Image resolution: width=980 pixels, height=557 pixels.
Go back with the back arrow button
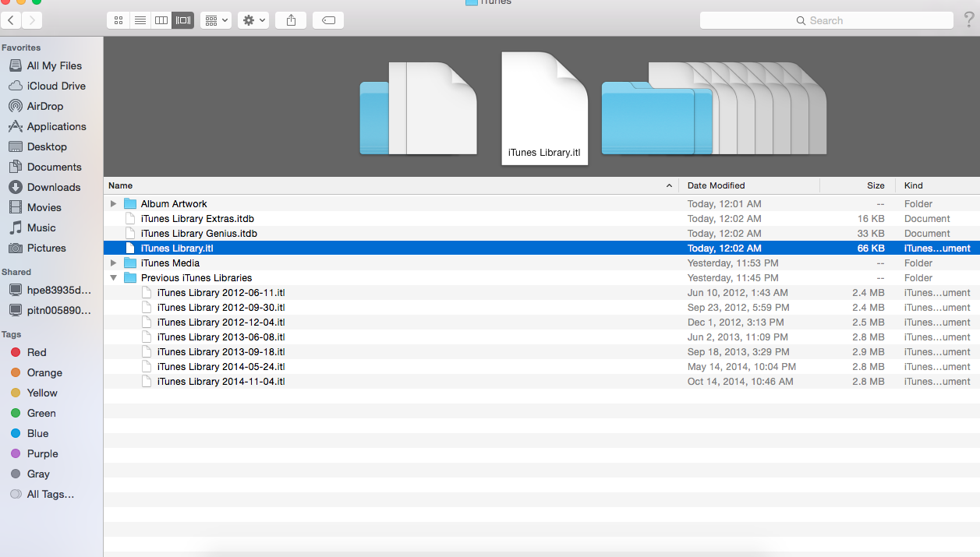coord(12,20)
